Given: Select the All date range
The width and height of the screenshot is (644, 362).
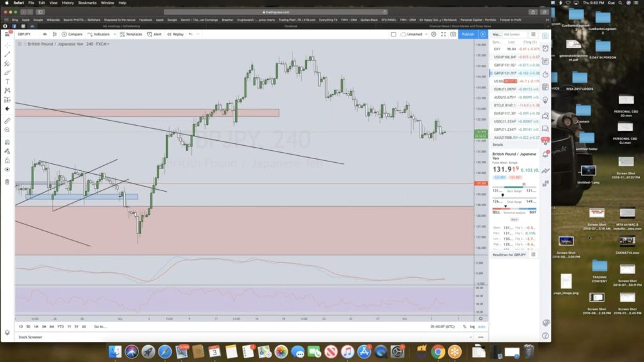Looking at the screenshot, I should (x=84, y=327).
